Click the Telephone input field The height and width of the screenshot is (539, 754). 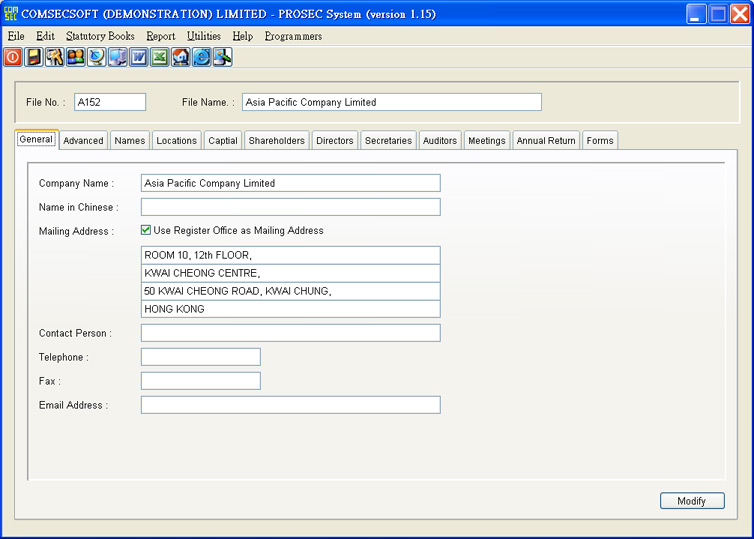pos(200,357)
